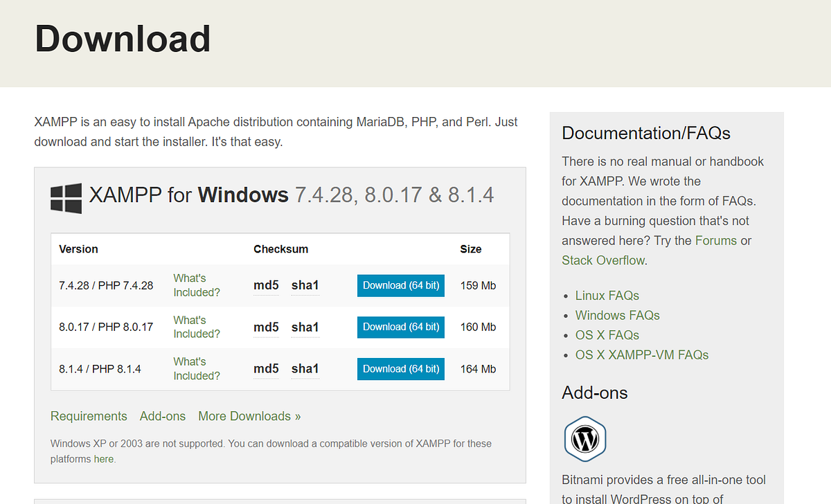Open the sha1 checksum for version 8.1.4
This screenshot has height=504, width=831.
pos(305,368)
